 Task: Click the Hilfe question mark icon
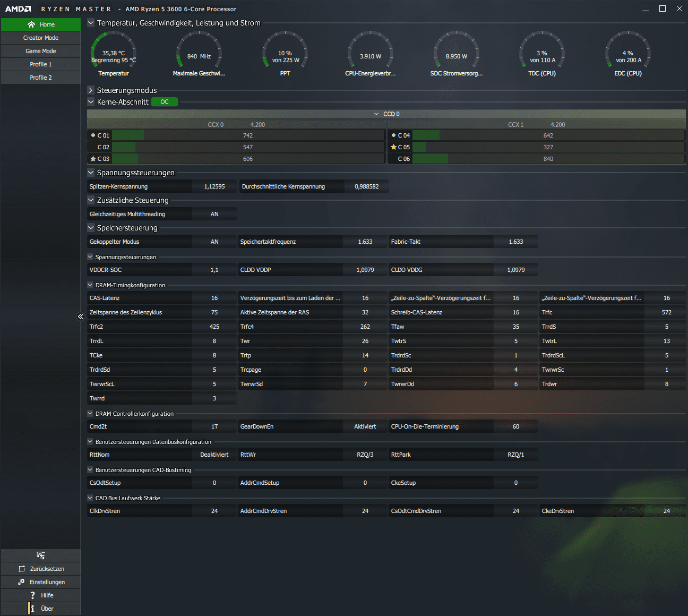[x=32, y=595]
